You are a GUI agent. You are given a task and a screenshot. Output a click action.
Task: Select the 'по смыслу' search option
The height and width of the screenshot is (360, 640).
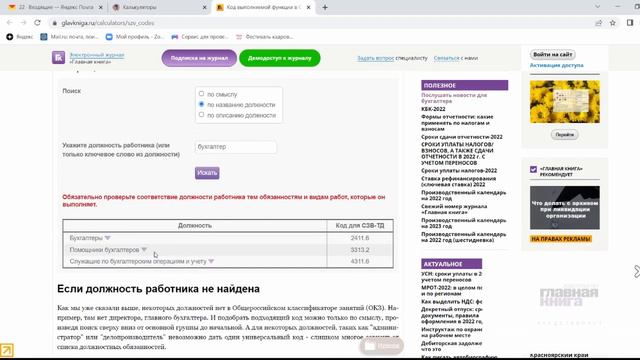click(x=201, y=94)
